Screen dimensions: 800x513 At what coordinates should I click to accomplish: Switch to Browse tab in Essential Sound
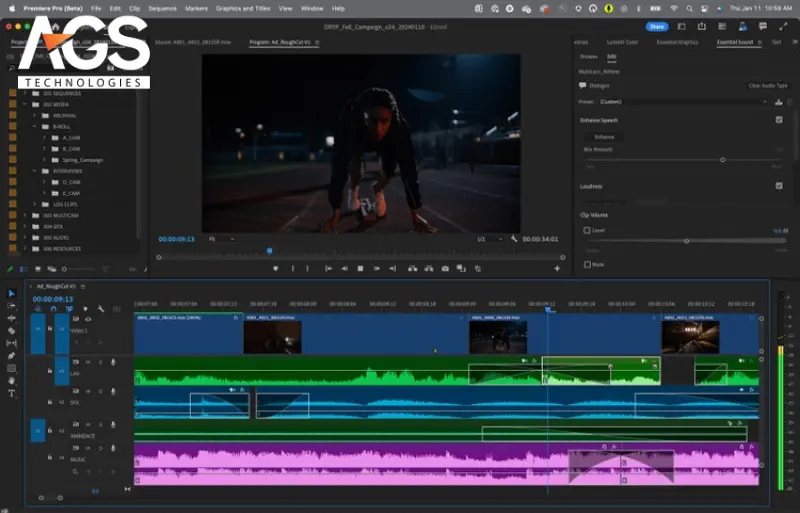click(x=588, y=57)
